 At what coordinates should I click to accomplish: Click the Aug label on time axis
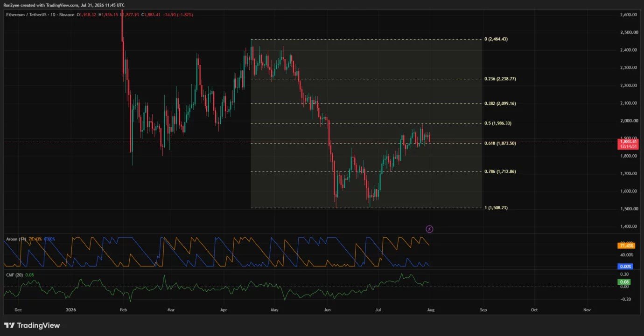(431, 309)
